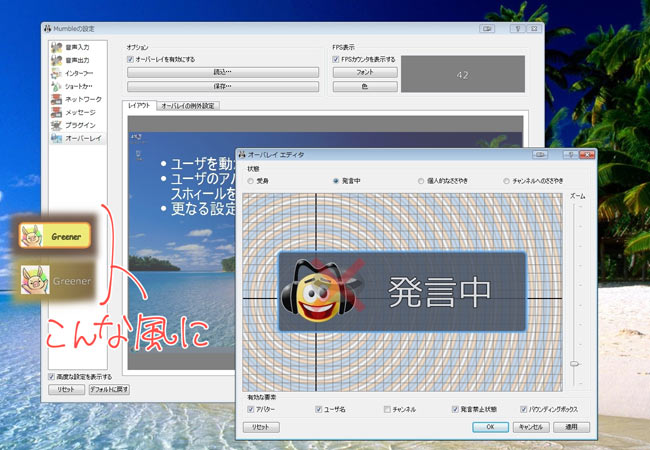Disable the オーバーレイを有効にする checkbox

point(131,60)
